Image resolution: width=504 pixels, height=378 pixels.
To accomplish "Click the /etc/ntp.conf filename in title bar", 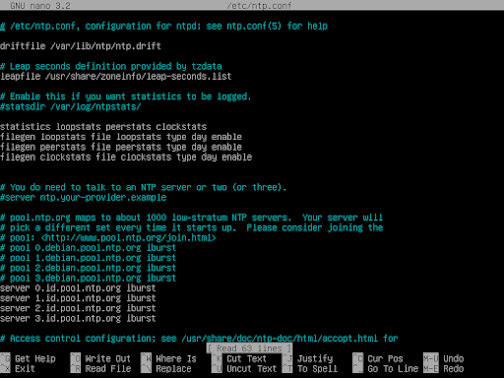I will pos(259,6).
